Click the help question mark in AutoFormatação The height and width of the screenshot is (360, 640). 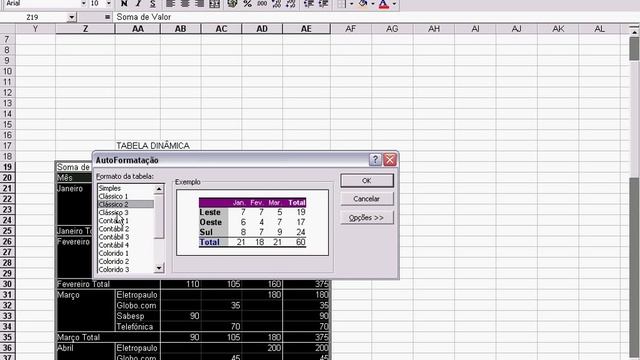[375, 160]
